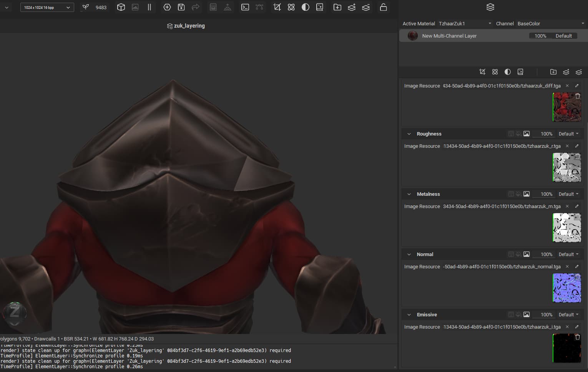This screenshot has width=588, height=372.
Task: Collapse the Normal section
Action: [409, 255]
